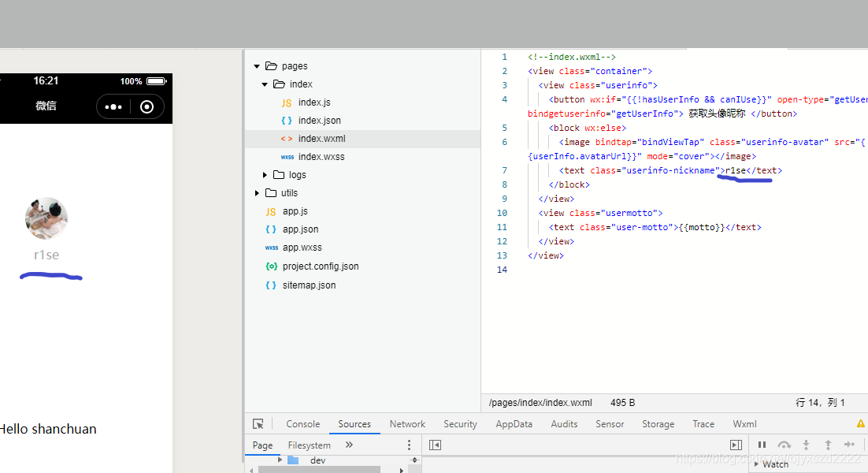Click the JS icon beside app.js
868x473 pixels.
(x=271, y=211)
